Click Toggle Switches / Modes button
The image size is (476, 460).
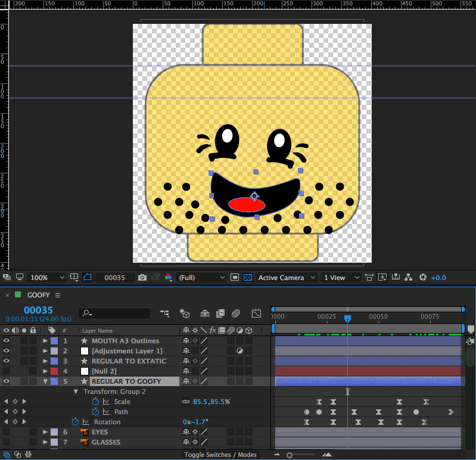coord(220,455)
